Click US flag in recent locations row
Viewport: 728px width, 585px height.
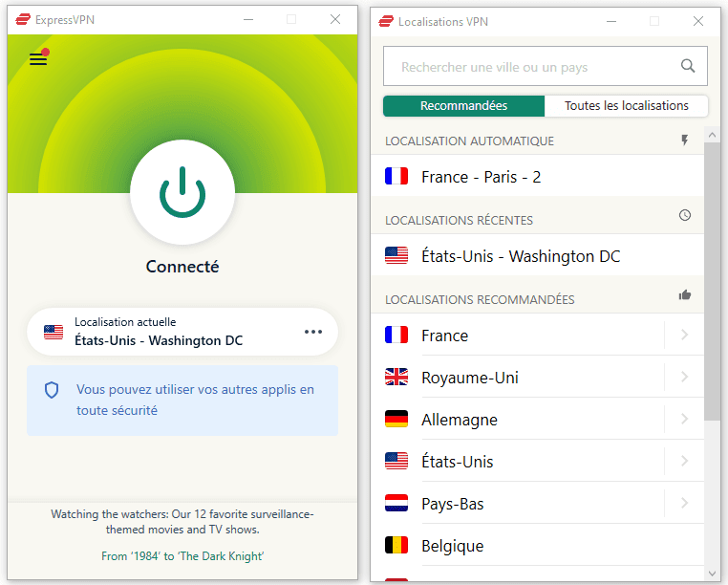(396, 255)
